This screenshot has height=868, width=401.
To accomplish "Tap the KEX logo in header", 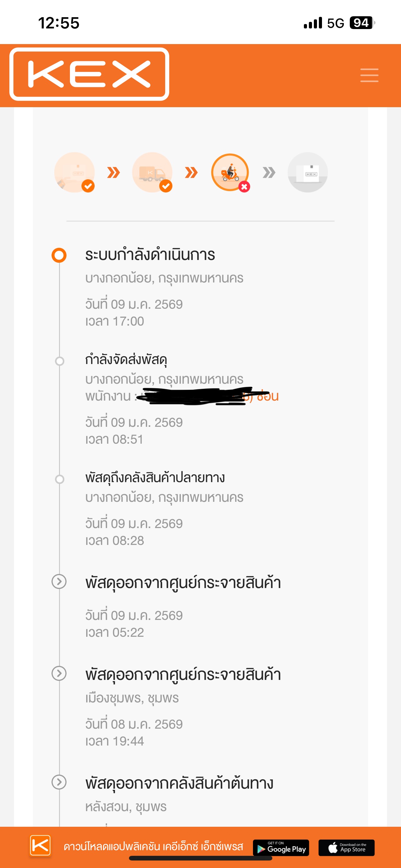I will (x=89, y=74).
